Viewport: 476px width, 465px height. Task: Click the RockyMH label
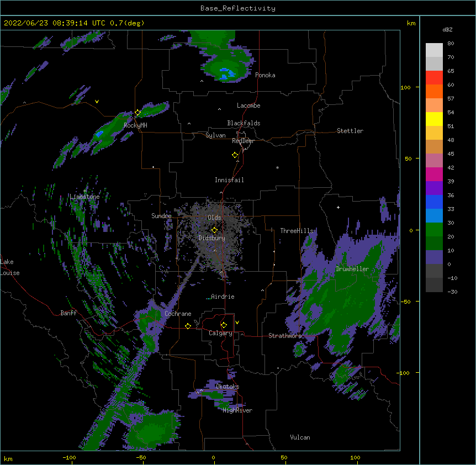click(135, 125)
